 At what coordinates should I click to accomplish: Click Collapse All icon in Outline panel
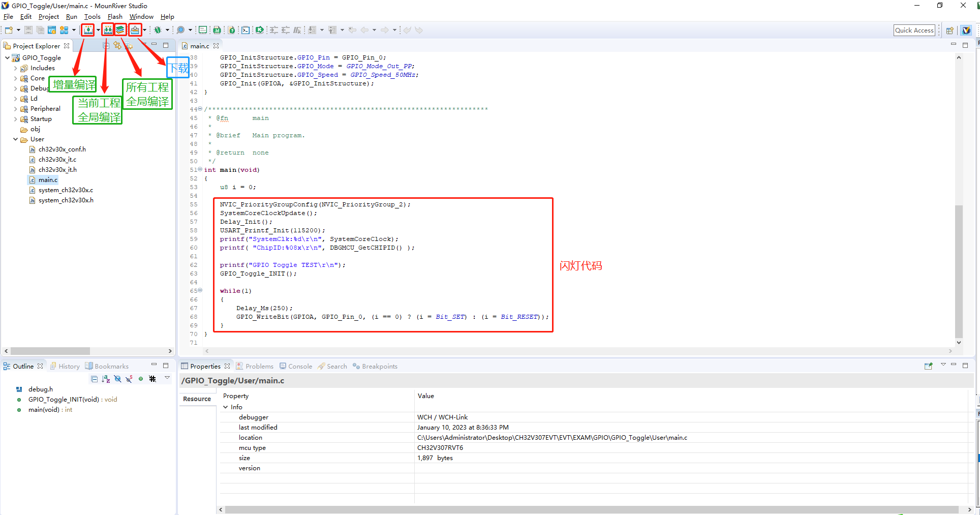94,379
